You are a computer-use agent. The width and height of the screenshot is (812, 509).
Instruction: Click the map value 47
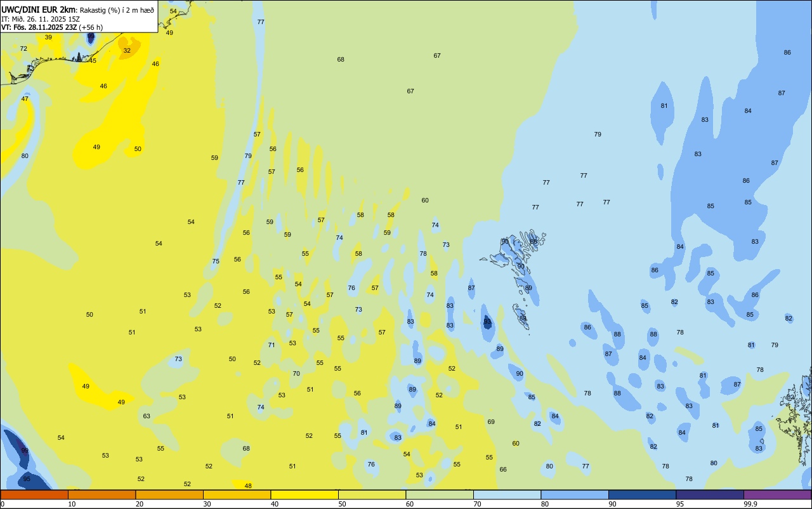click(x=25, y=98)
